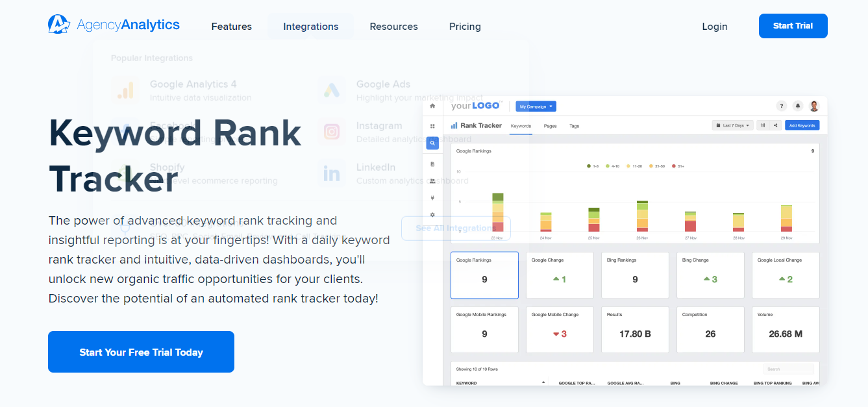This screenshot has width=868, height=407.
Task: Click the Search field above keyword table
Action: (789, 369)
